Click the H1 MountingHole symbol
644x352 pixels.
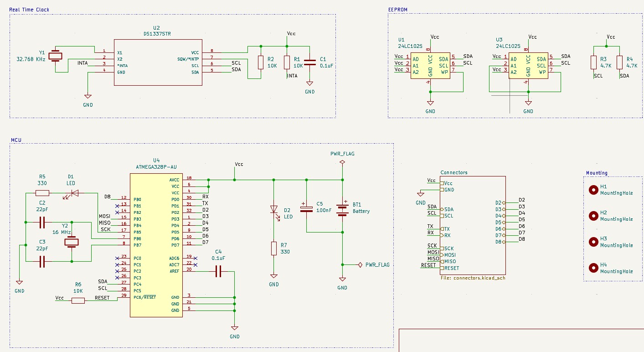pos(593,190)
